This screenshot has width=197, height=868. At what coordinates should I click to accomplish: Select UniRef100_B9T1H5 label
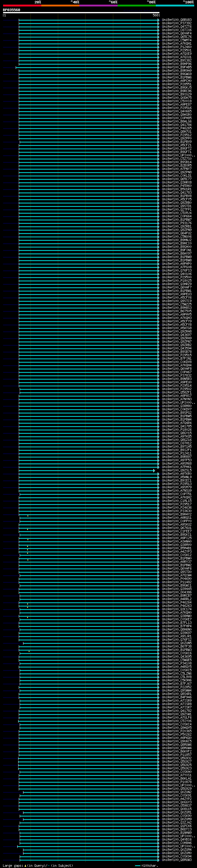click(x=176, y=446)
